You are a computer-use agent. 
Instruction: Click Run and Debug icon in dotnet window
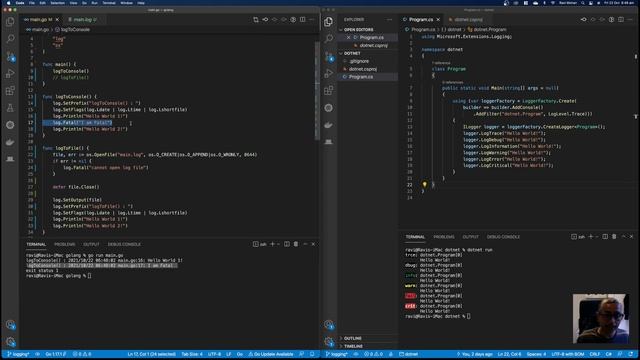click(x=329, y=73)
